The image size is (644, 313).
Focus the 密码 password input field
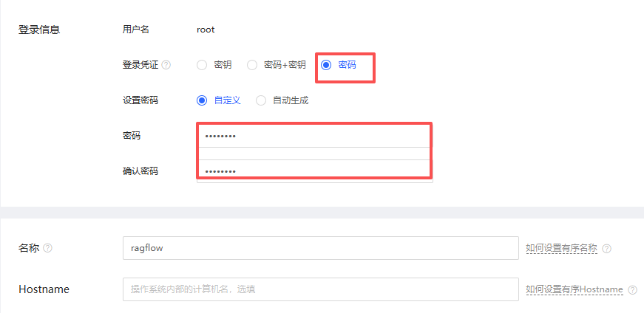click(314, 136)
